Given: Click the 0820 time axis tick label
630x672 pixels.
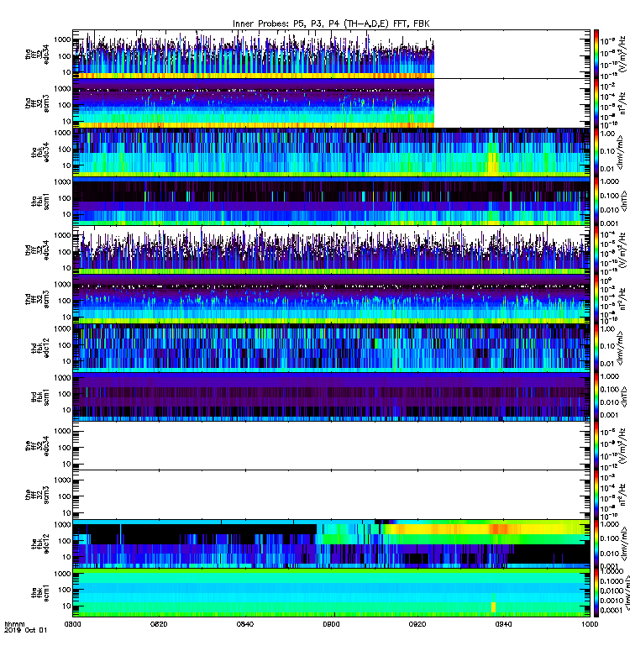Looking at the screenshot, I should [x=159, y=624].
